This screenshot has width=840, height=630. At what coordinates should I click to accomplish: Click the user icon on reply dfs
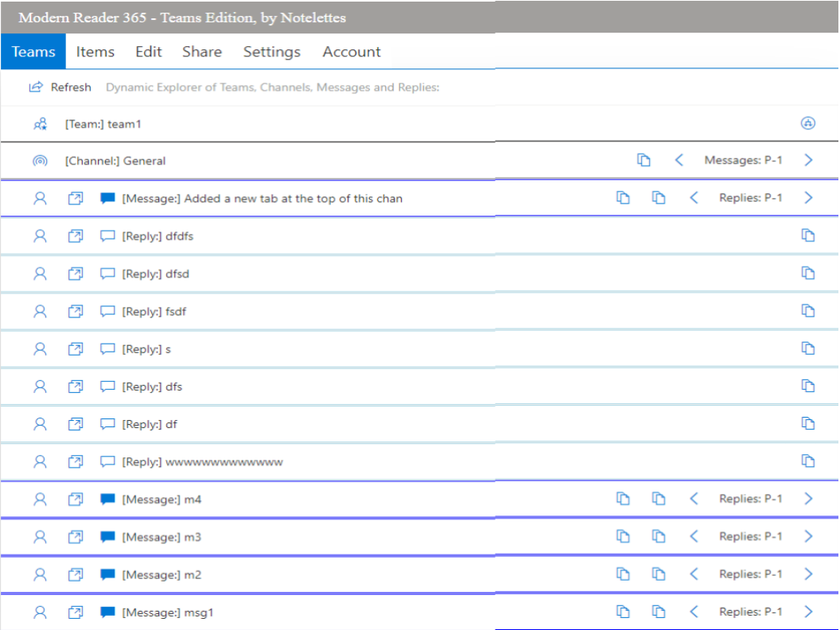(x=41, y=387)
